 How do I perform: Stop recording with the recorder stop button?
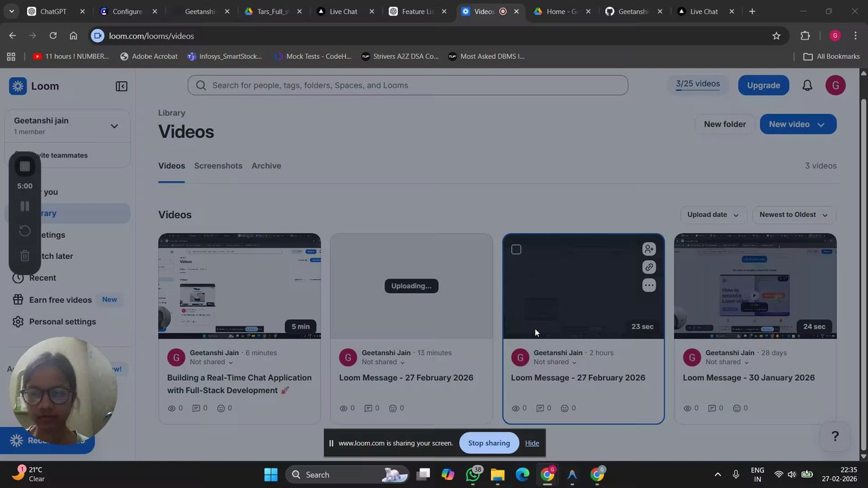[x=25, y=166]
